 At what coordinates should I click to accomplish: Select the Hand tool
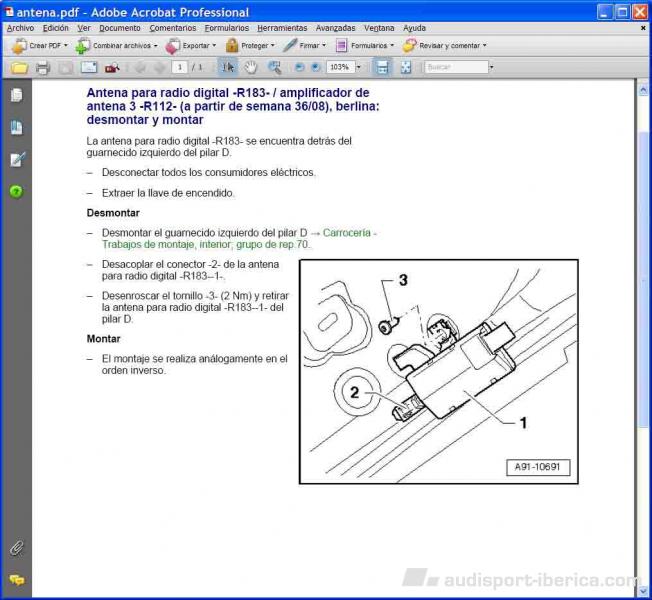tap(250, 67)
